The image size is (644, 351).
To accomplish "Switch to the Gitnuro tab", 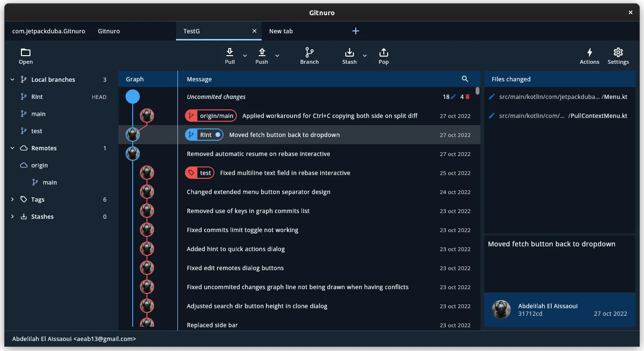I will pyautogui.click(x=108, y=31).
